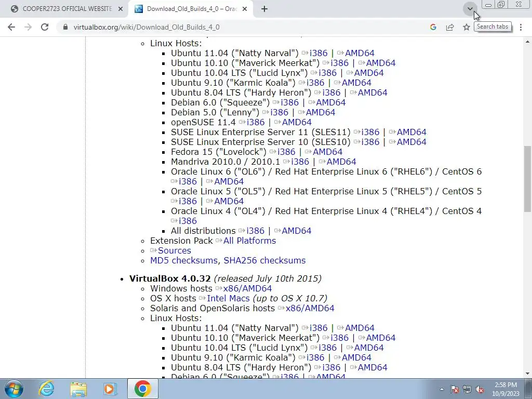Click the network tray icon
Viewport: 532px width, 399px height.
click(467, 389)
